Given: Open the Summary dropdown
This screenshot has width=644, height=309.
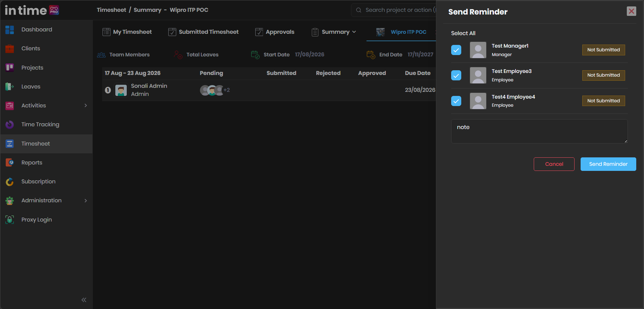Looking at the screenshot, I should pyautogui.click(x=334, y=32).
